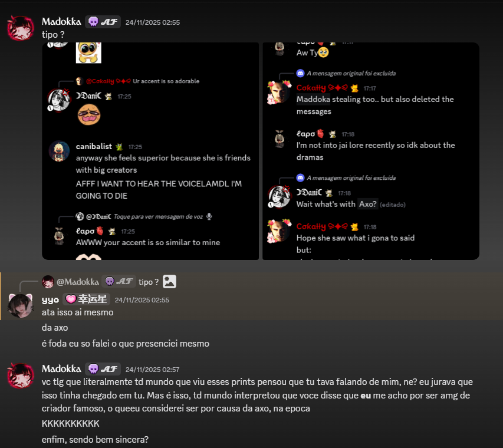The height and width of the screenshot is (448, 503).
Task: Click the AF tag inside the reply preview
Action: 119,282
